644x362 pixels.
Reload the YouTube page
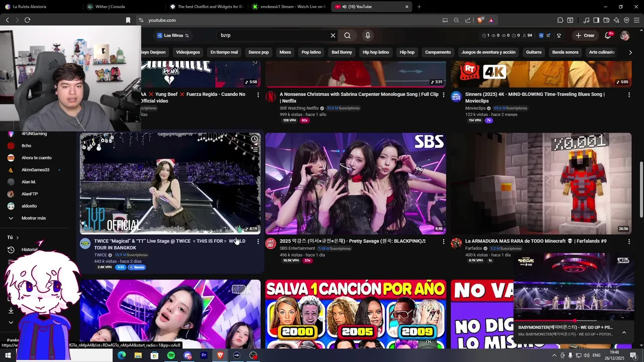pyautogui.click(x=27, y=20)
